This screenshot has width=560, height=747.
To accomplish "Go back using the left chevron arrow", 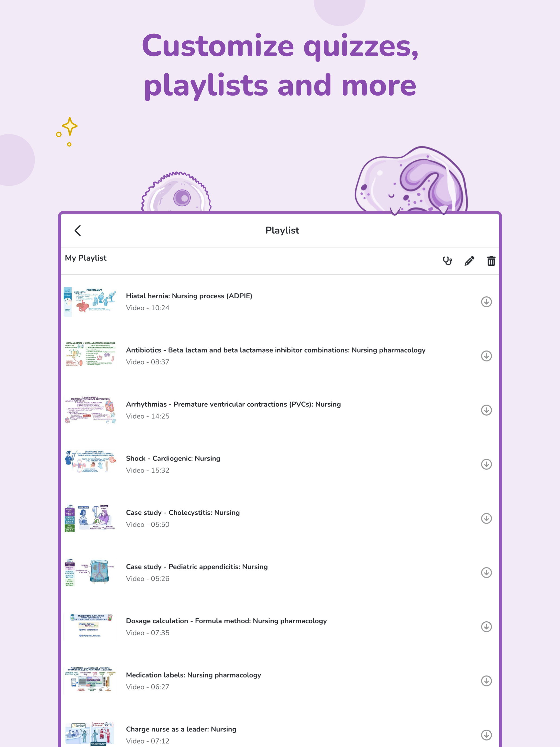I will click(x=78, y=231).
